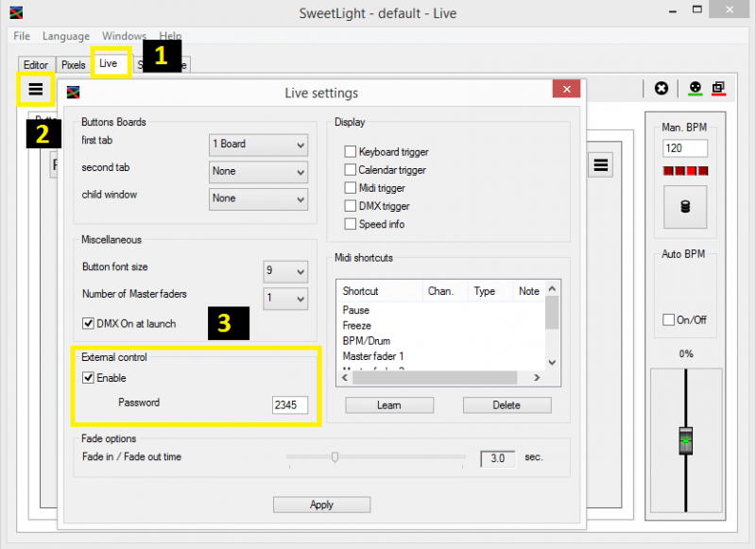Open the File menu
Screen dimensions: 756x549
pyautogui.click(x=22, y=36)
